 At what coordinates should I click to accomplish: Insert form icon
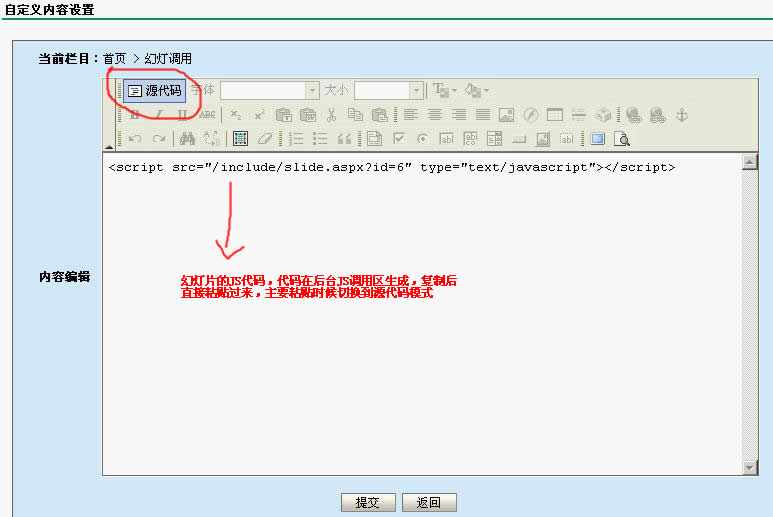coord(374,139)
